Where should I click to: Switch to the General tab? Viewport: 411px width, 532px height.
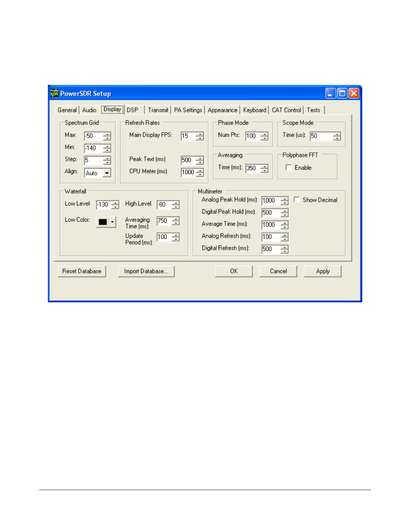(67, 110)
